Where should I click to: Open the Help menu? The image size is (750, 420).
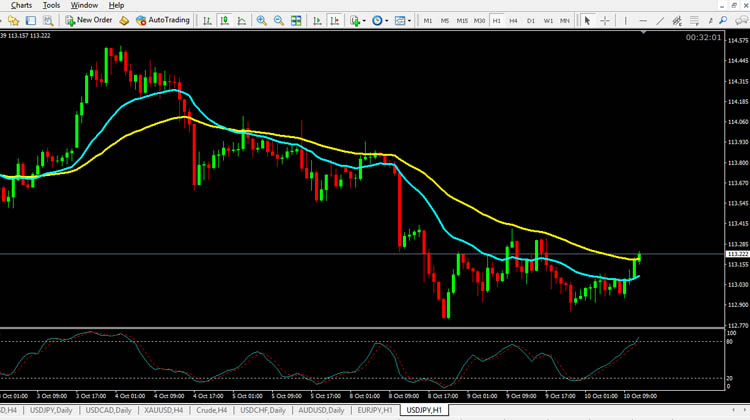point(116,5)
